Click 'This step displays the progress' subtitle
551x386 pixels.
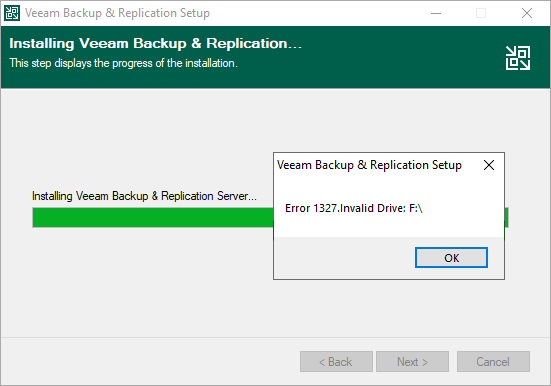123,63
